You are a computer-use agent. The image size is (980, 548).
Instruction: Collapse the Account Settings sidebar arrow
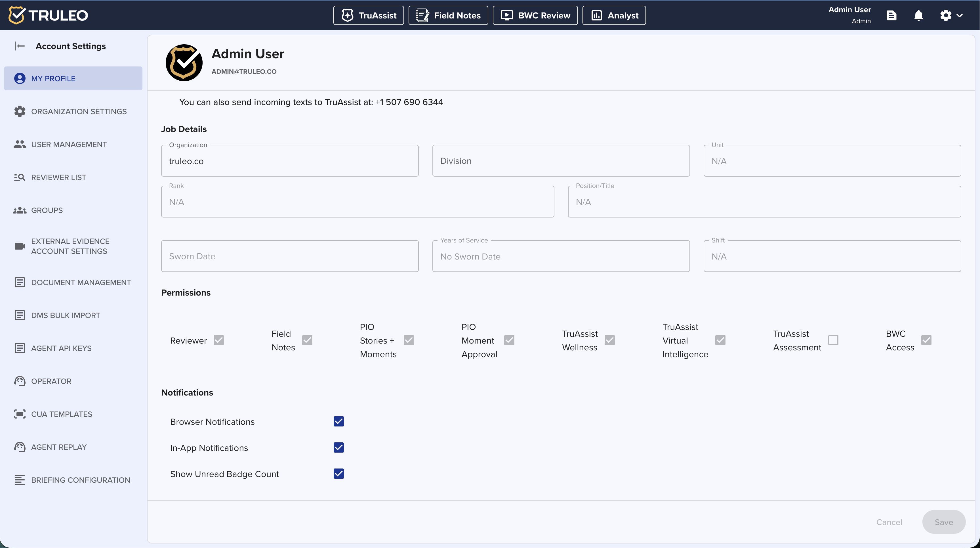[20, 46]
